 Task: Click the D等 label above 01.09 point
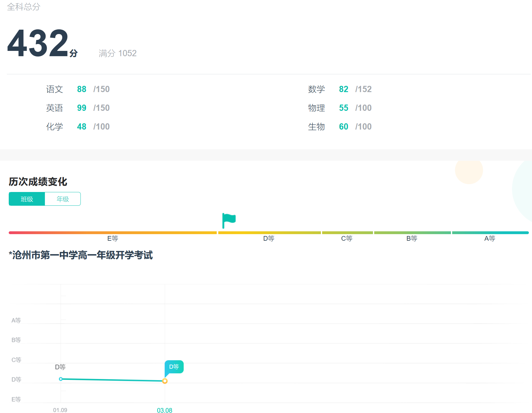coord(60,367)
